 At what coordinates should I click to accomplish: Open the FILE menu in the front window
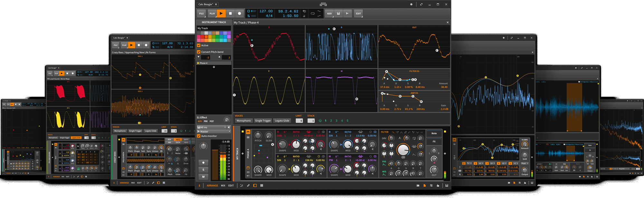click(201, 14)
